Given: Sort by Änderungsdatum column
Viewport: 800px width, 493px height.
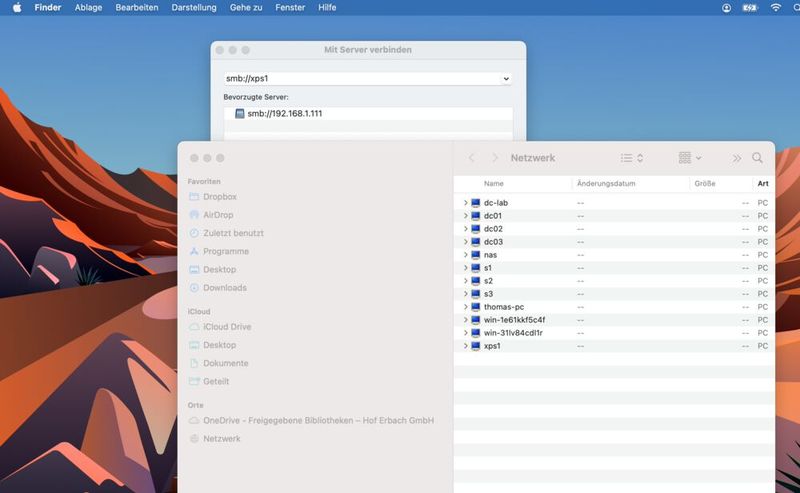Looking at the screenshot, I should (606, 183).
